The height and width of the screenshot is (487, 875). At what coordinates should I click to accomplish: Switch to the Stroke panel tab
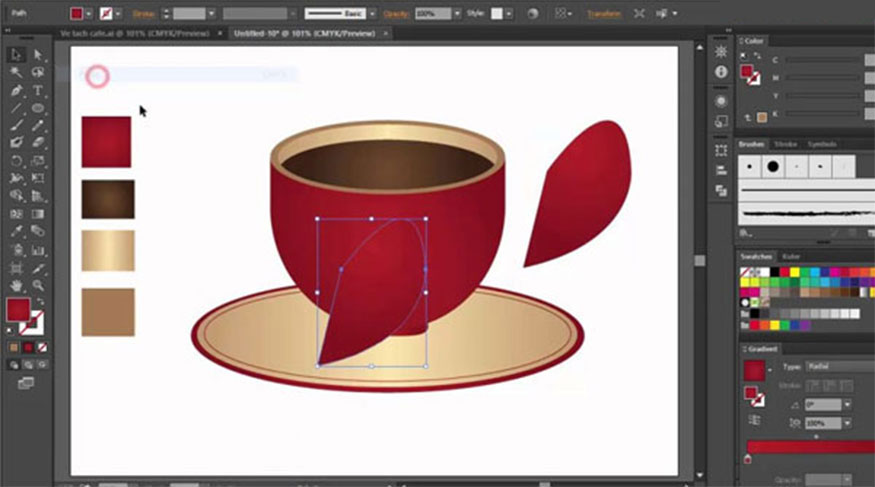(x=787, y=145)
